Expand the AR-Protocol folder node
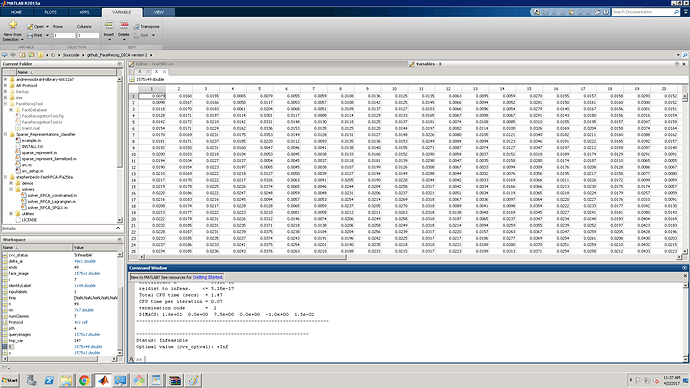690x388 pixels. click(x=5, y=85)
